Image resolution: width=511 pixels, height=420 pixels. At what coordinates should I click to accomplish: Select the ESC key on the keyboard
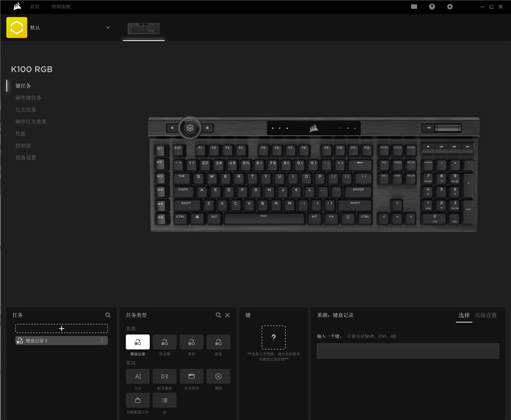[x=178, y=149]
